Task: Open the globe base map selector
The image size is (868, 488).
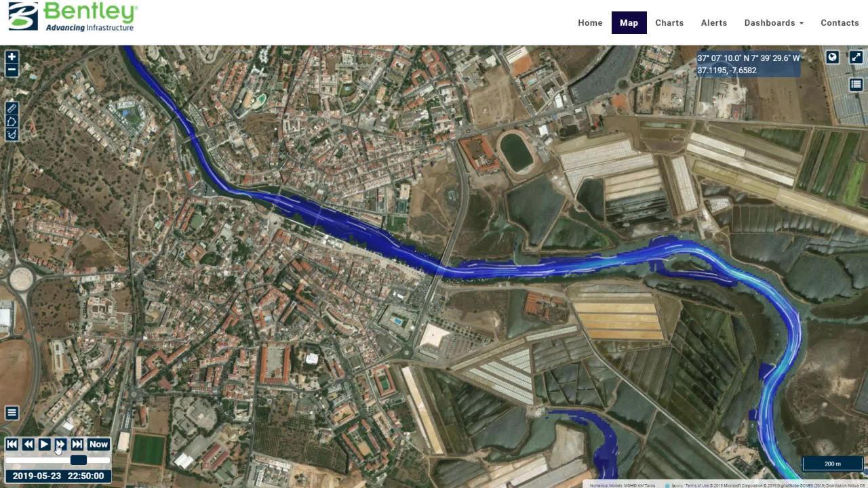Action: [x=833, y=57]
